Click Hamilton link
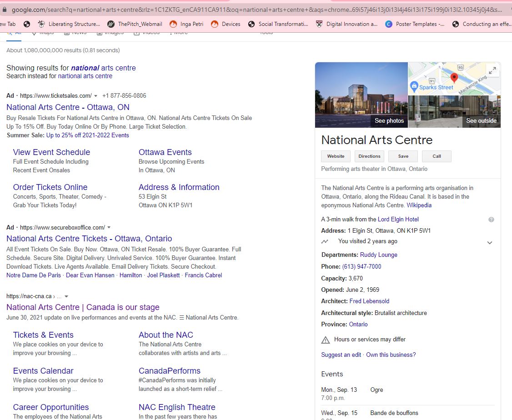The height and width of the screenshot is (420, 512). pyautogui.click(x=131, y=275)
